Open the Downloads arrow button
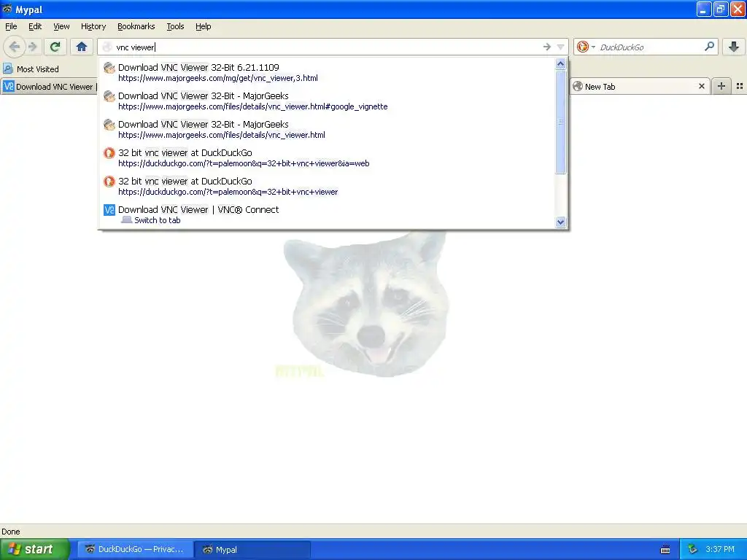This screenshot has height=560, width=747. tap(734, 47)
